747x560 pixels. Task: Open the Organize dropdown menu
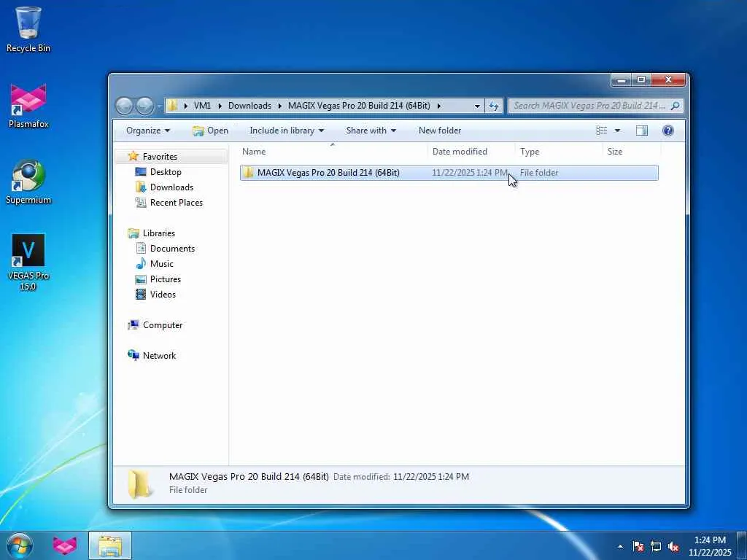pos(147,131)
